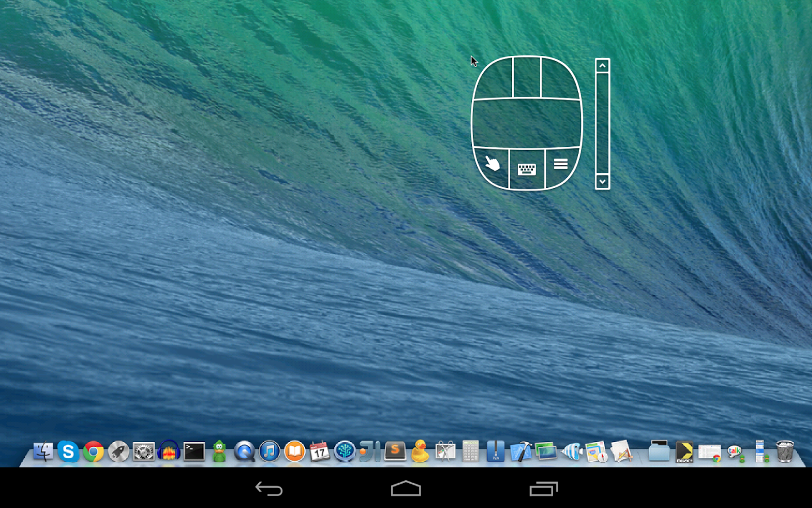Viewport: 812px width, 508px height.
Task: Toggle touch pointer mode on the virtual mouse
Action: (492, 165)
